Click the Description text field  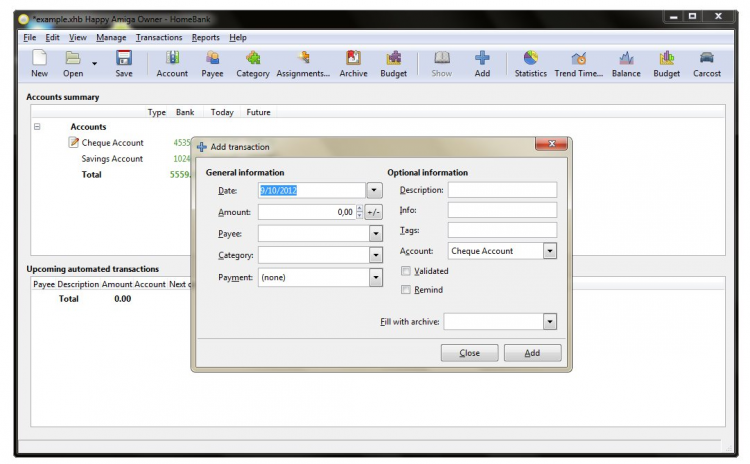point(502,190)
